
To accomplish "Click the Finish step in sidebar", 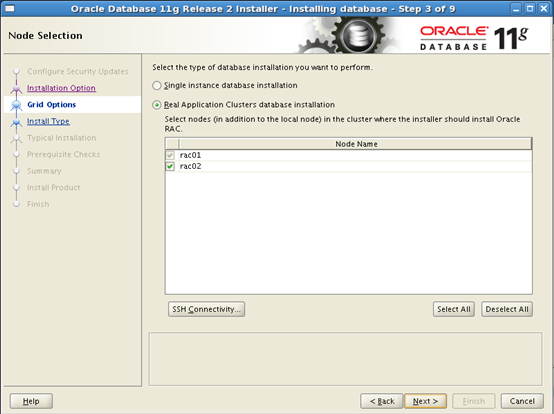I will 38,204.
